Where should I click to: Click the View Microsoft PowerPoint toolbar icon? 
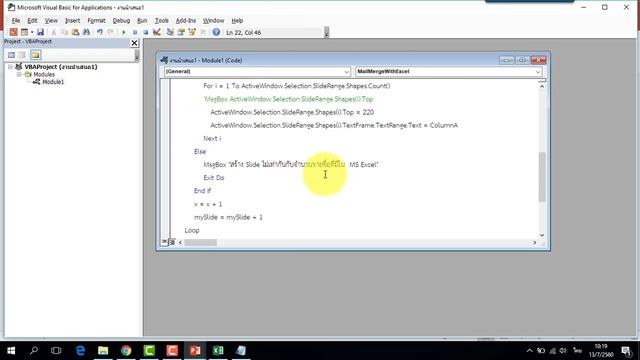tap(13, 32)
